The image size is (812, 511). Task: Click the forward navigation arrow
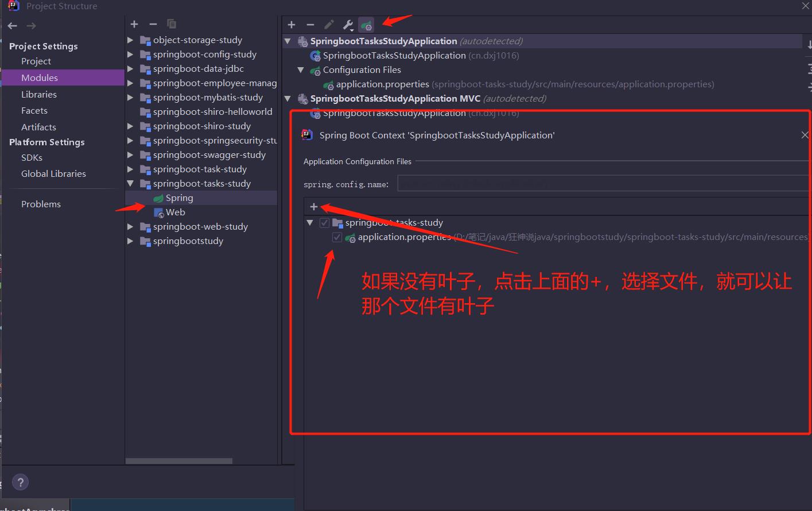(32, 26)
